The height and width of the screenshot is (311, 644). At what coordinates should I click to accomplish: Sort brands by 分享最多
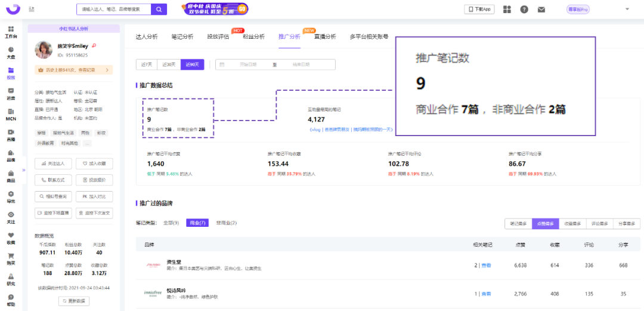[627, 223]
